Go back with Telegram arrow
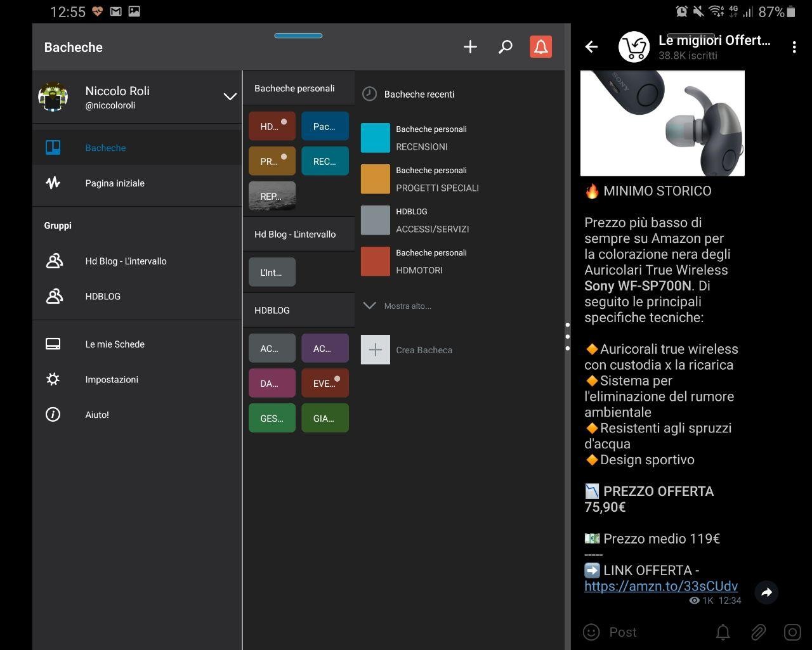The height and width of the screenshot is (650, 812). point(591,46)
